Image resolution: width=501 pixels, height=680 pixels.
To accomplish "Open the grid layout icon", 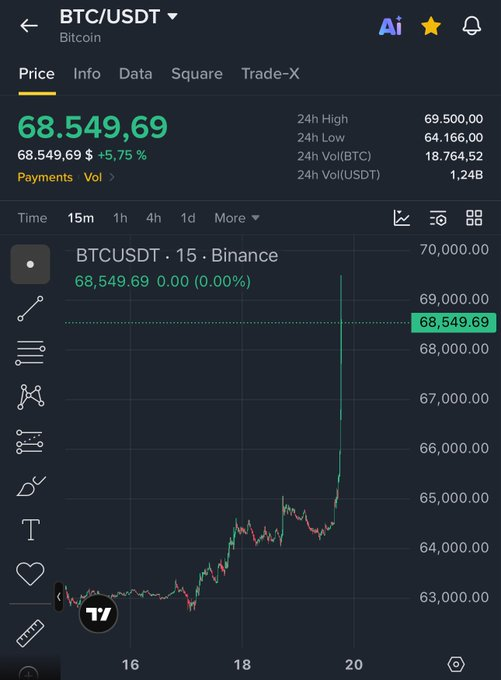I will click(x=474, y=218).
